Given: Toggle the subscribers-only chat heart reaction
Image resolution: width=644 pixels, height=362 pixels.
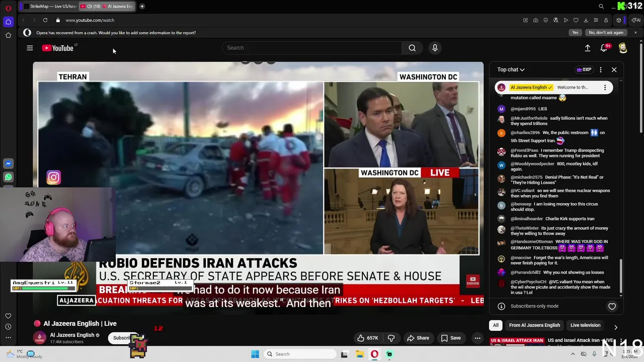Looking at the screenshot, I should point(612,306).
